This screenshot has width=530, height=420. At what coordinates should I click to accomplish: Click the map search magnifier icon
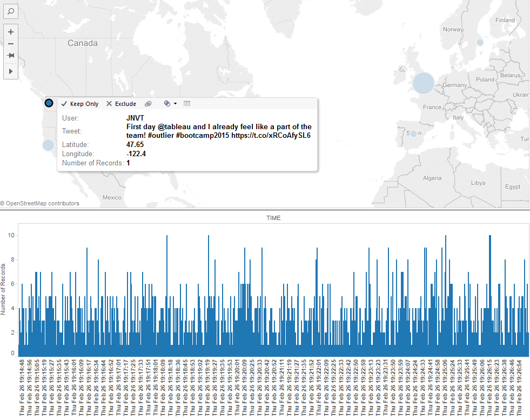tap(11, 11)
